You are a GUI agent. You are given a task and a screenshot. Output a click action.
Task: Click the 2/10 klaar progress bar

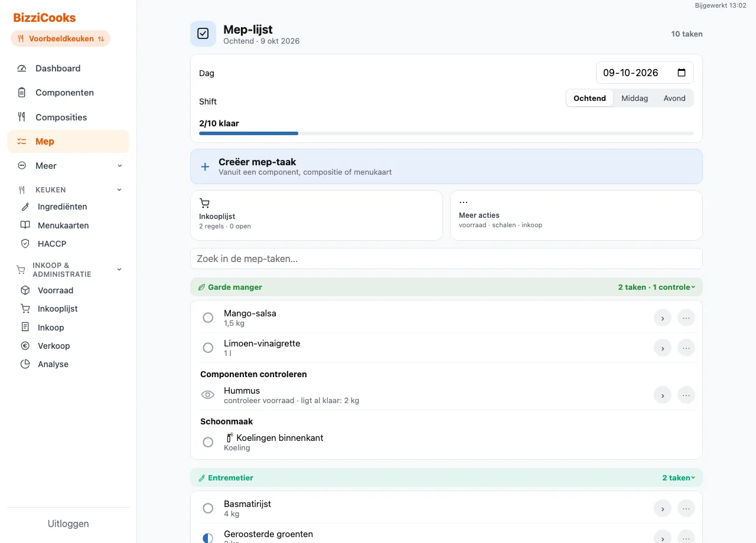[447, 133]
